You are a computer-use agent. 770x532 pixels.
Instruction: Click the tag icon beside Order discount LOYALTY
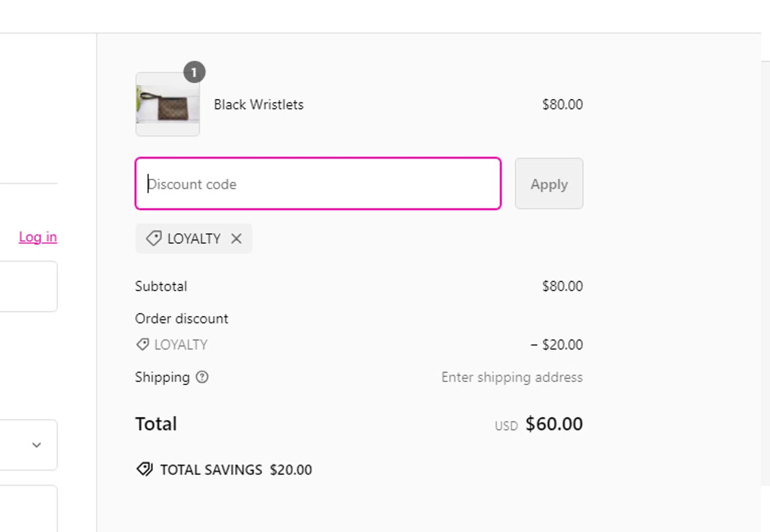143,345
